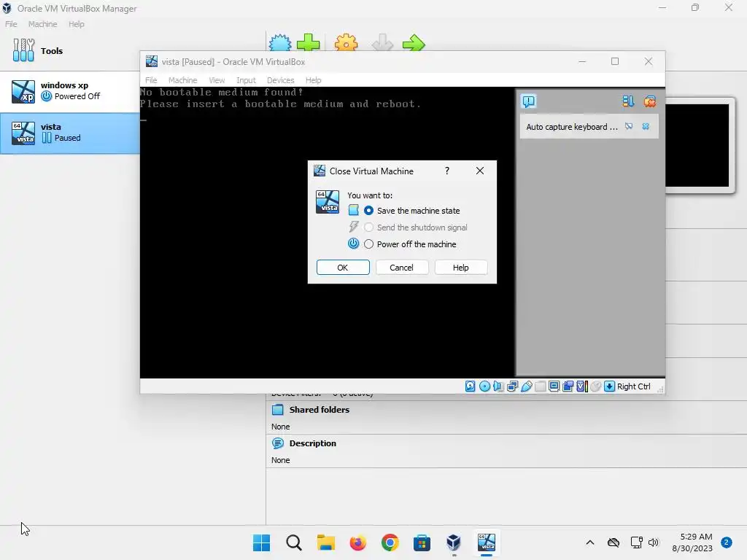
Task: Click the mouse integration status indicator
Action: (595, 386)
